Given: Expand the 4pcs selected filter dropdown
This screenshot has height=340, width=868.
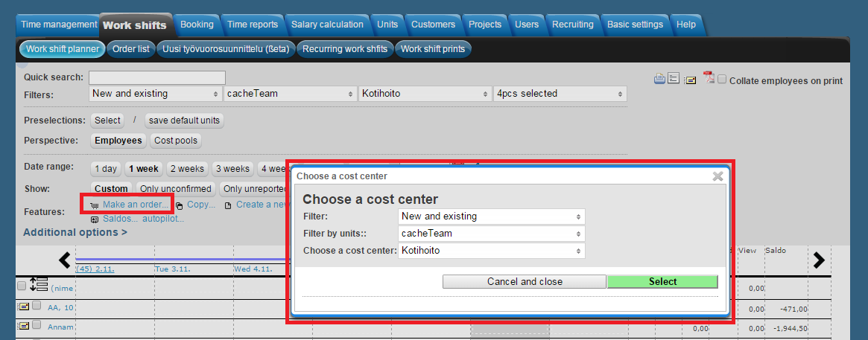Looking at the screenshot, I should coord(560,94).
